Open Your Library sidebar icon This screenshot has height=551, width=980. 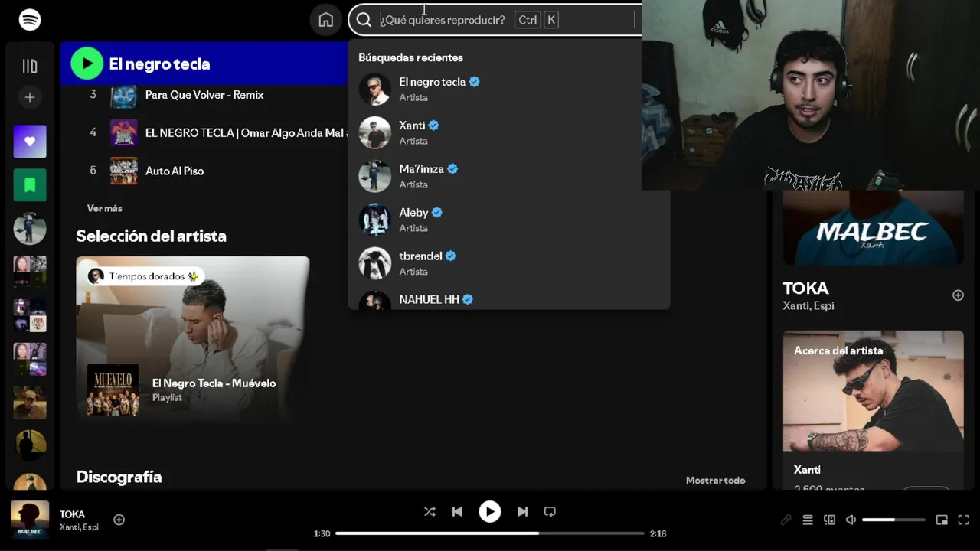(30, 67)
